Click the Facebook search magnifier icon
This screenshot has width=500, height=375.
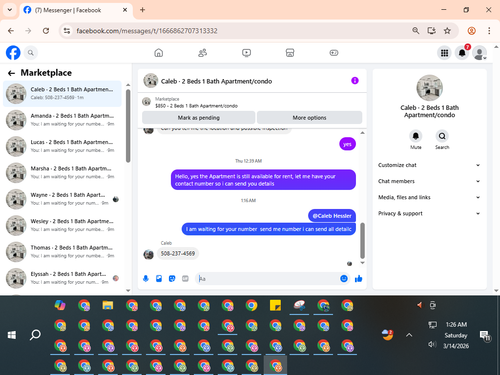click(x=31, y=53)
